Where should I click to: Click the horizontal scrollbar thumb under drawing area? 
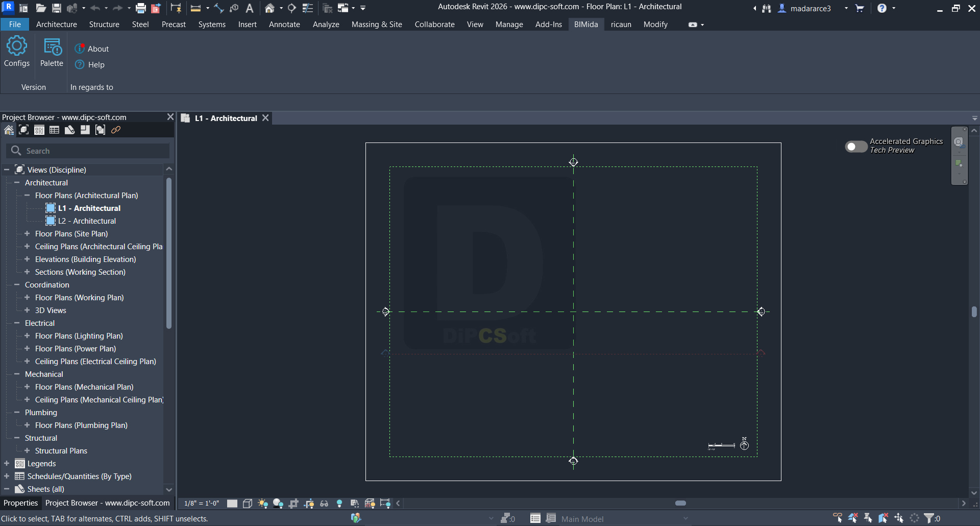680,503
